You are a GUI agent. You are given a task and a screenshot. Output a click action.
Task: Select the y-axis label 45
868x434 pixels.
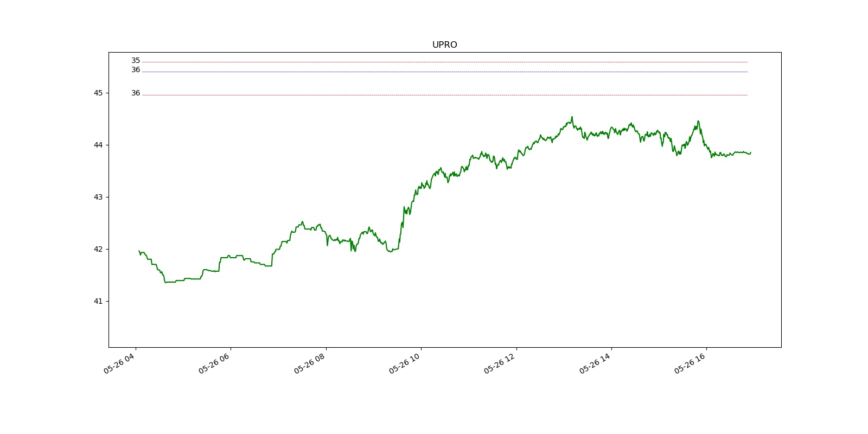[x=98, y=93]
